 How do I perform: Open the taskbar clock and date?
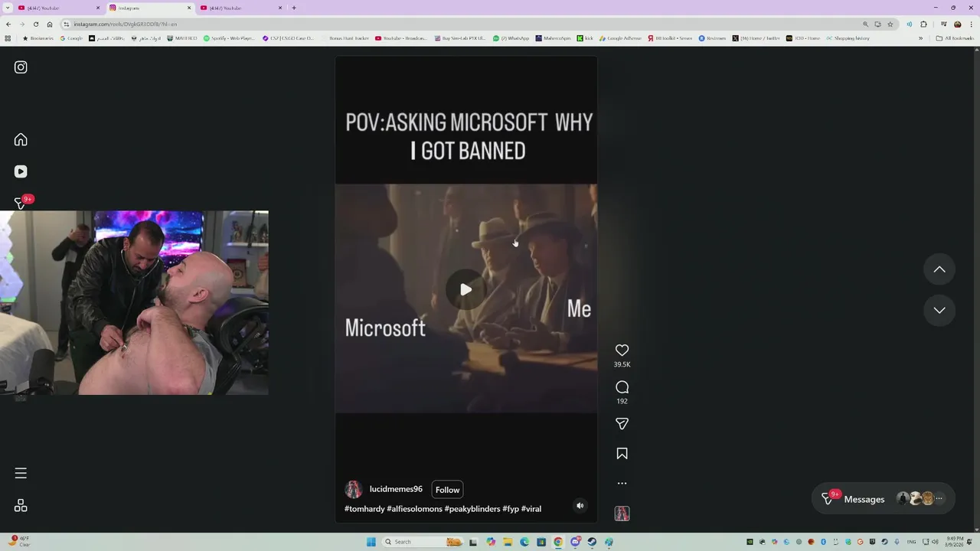click(x=954, y=542)
